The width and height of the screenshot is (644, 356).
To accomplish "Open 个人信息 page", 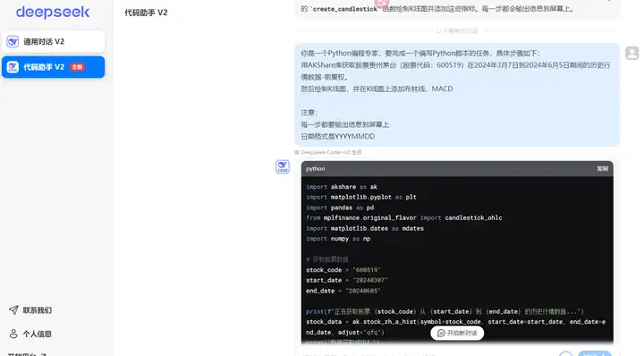I will tap(37, 334).
